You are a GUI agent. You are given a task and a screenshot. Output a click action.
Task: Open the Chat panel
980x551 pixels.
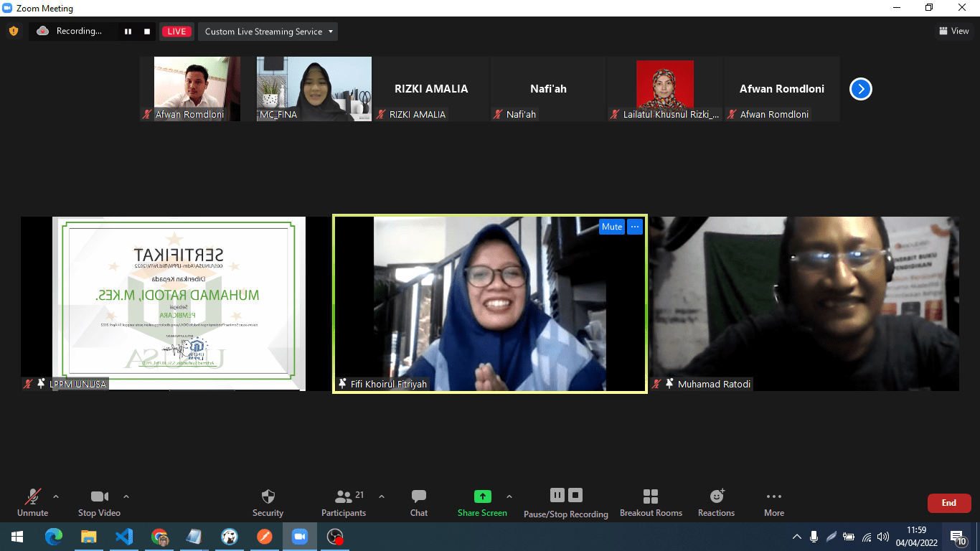click(x=419, y=497)
